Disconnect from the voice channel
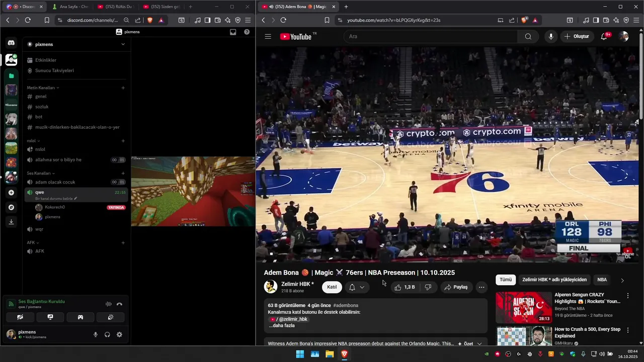644x362 pixels. coord(119,304)
